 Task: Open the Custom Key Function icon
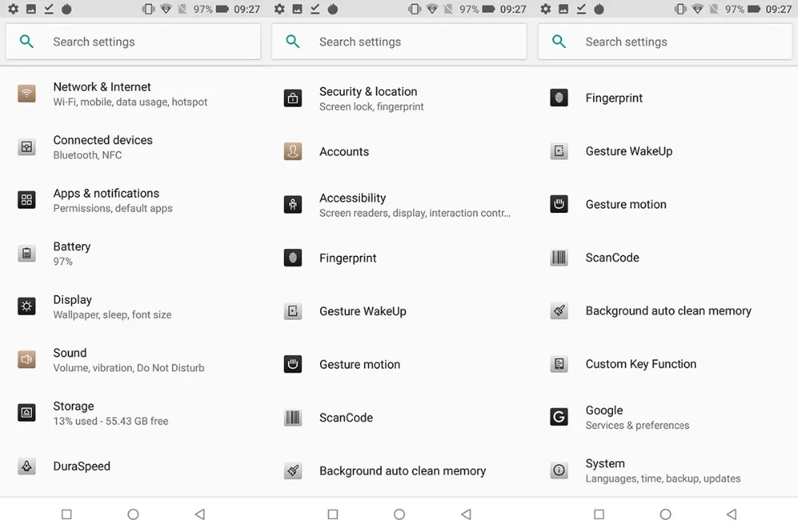click(559, 364)
